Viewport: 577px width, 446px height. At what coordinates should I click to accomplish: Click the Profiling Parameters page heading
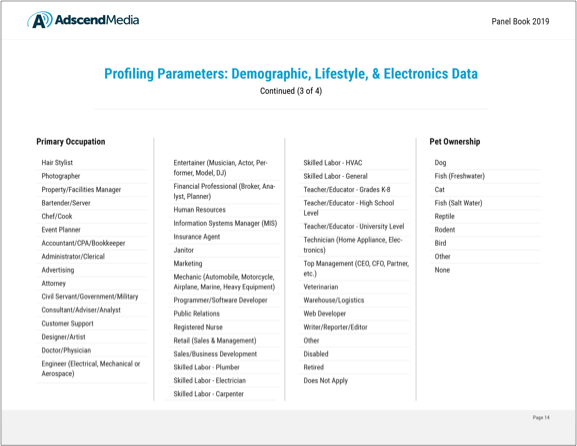291,74
